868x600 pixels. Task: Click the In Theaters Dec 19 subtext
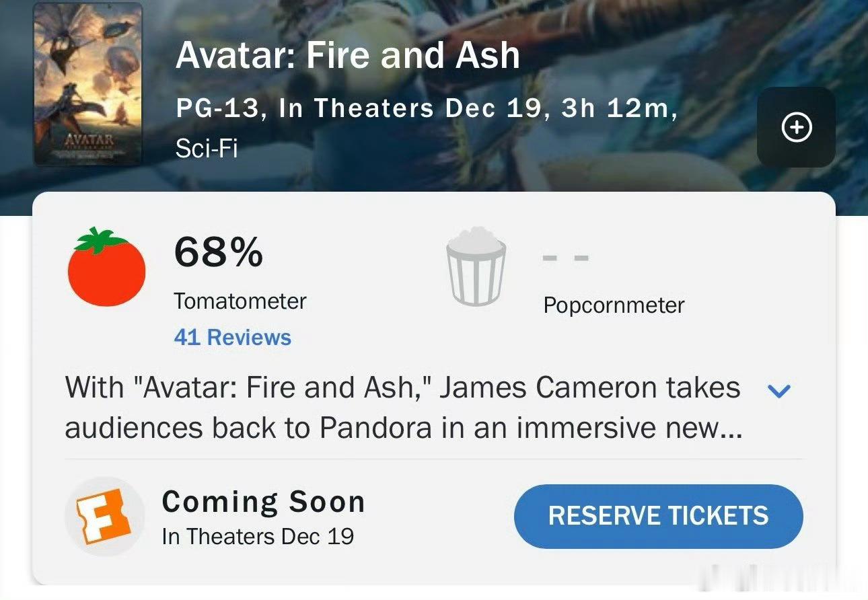[x=258, y=536]
